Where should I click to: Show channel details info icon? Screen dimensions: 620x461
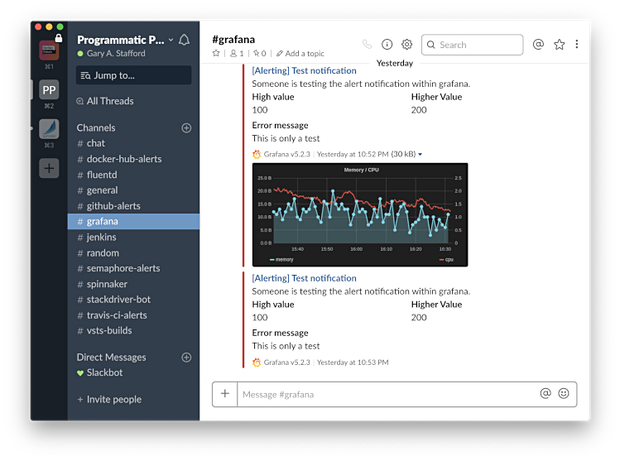pyautogui.click(x=387, y=44)
